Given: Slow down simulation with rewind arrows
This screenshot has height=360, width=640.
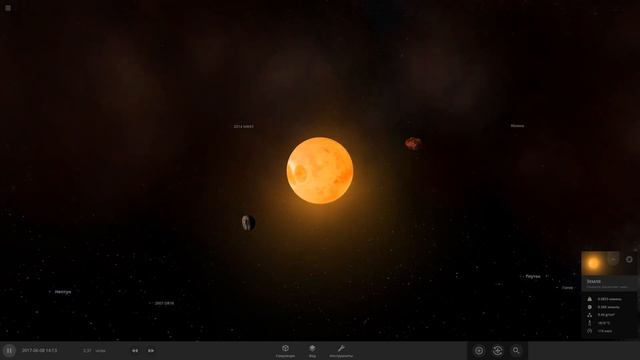Looking at the screenshot, I should pyautogui.click(x=135, y=351).
